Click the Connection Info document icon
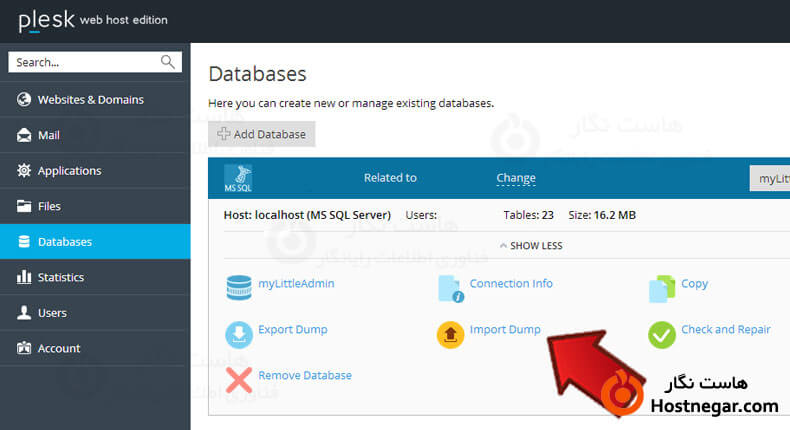Viewport: 790px width, 430px height. [x=451, y=288]
